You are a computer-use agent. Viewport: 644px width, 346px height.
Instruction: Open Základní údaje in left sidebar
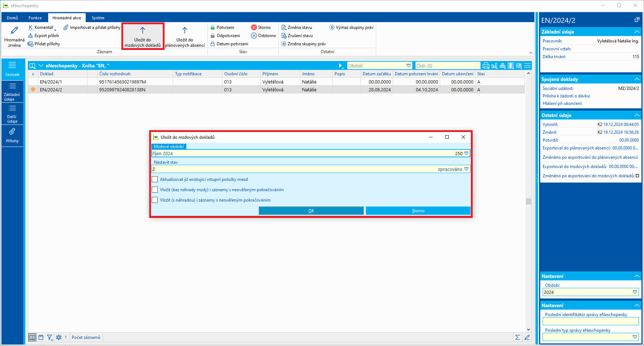click(x=12, y=92)
